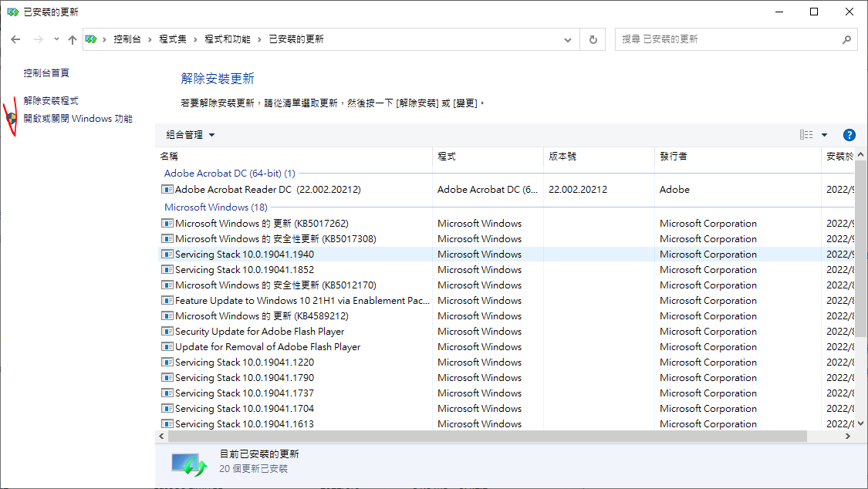The image size is (868, 489).
Task: Go back using the Back arrow
Action: click(x=15, y=39)
